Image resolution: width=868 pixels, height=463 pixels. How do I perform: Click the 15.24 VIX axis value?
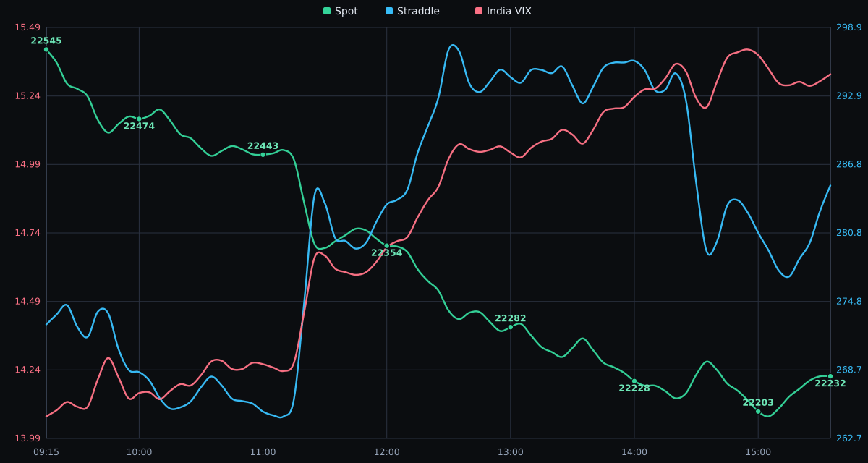pos(27,96)
